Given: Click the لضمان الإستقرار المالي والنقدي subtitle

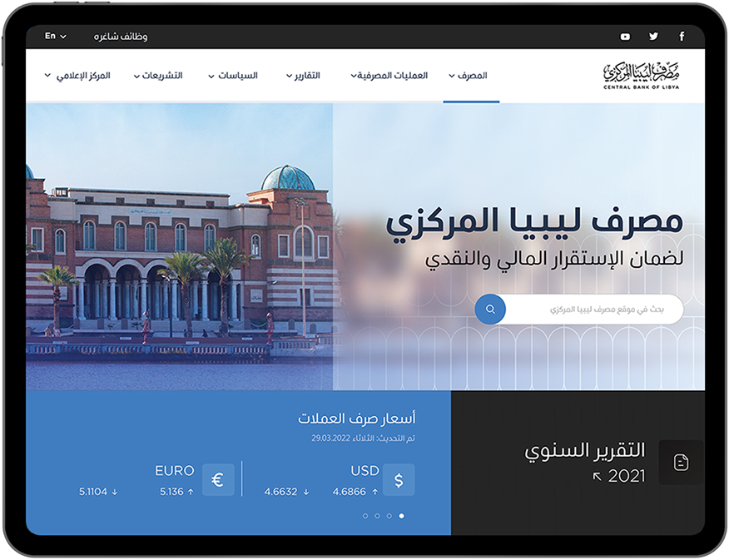Looking at the screenshot, I should 553,260.
